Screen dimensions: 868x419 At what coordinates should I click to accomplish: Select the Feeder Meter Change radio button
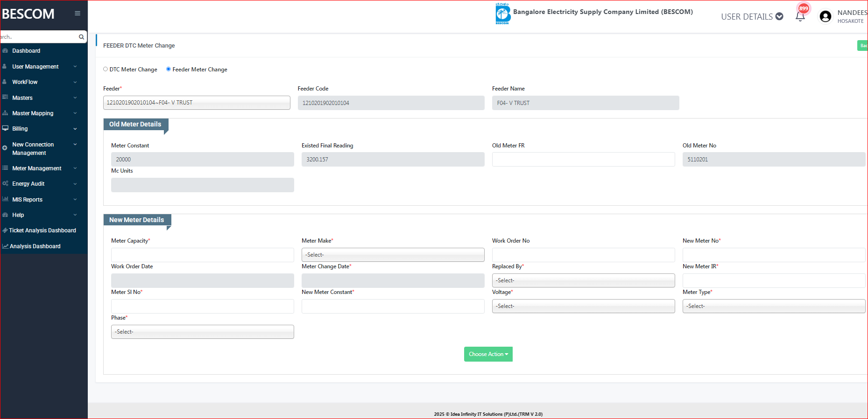169,69
